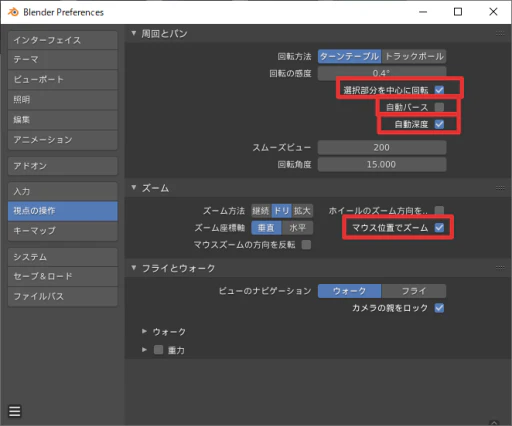Collapse the フライとウォーク panel

click(x=134, y=268)
